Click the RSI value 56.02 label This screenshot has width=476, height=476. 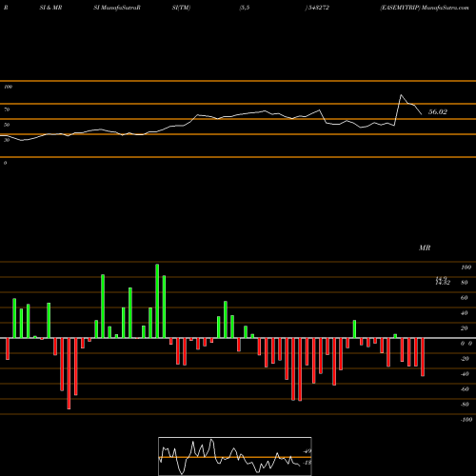point(438,112)
